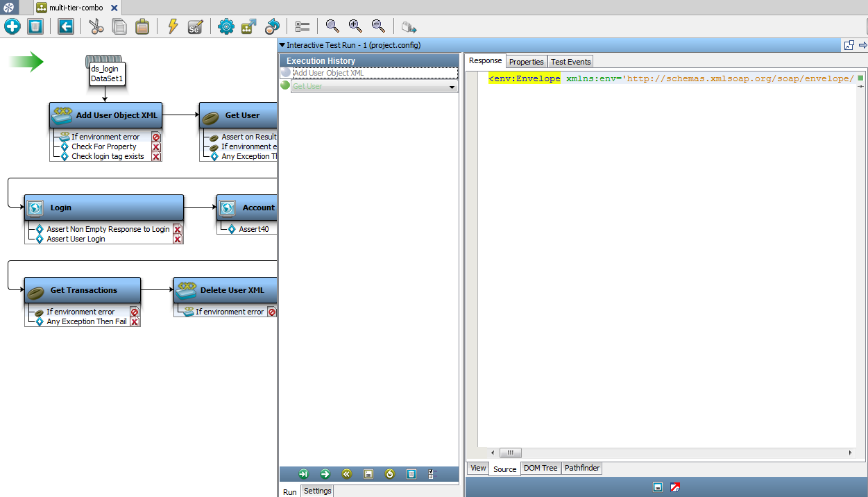Click the ds_login DataSet1 dataset node
Viewport: 868px width, 497px height.
[x=107, y=74]
